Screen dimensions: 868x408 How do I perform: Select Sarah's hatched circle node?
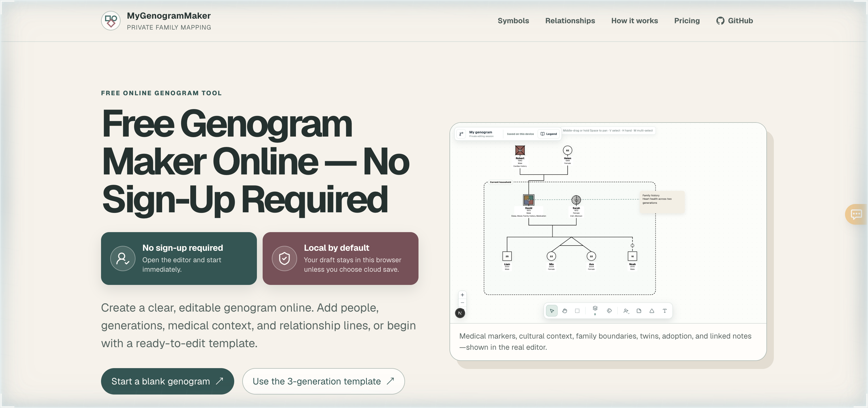(576, 200)
